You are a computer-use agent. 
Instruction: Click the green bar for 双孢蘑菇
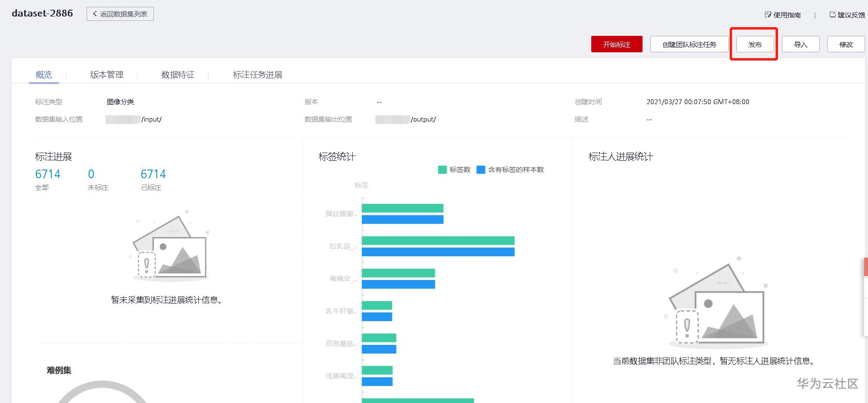pyautogui.click(x=379, y=338)
